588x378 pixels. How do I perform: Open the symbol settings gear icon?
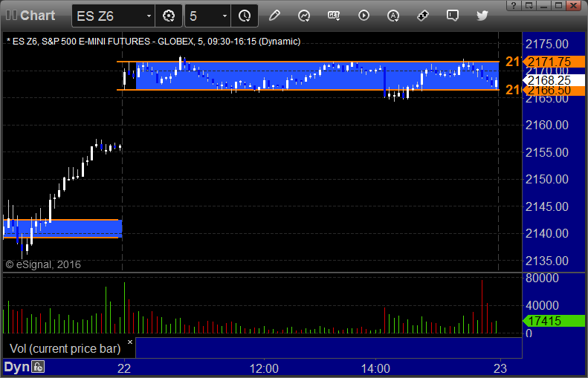169,16
